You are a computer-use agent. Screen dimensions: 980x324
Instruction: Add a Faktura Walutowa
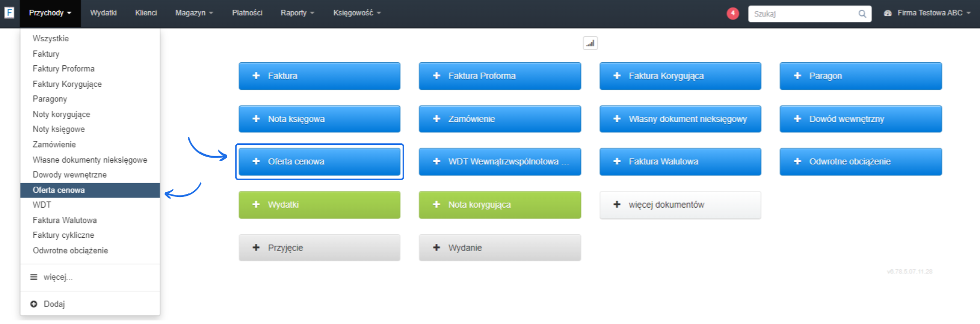coord(680,162)
